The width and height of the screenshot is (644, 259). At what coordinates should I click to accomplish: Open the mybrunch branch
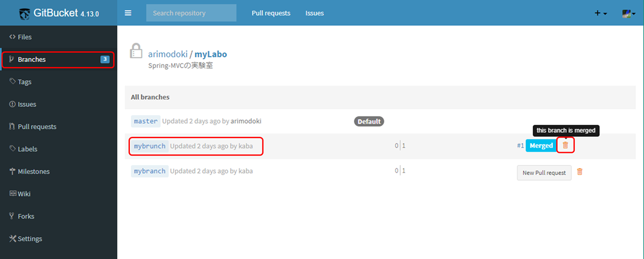tap(150, 146)
